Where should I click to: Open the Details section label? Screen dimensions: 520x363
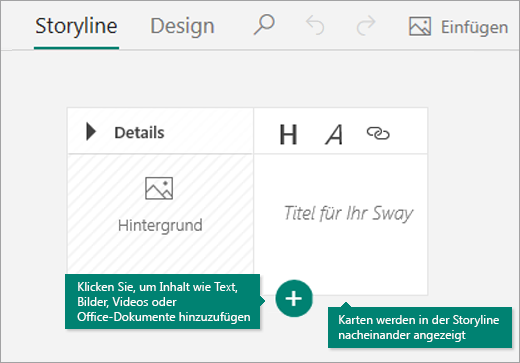[x=139, y=133]
